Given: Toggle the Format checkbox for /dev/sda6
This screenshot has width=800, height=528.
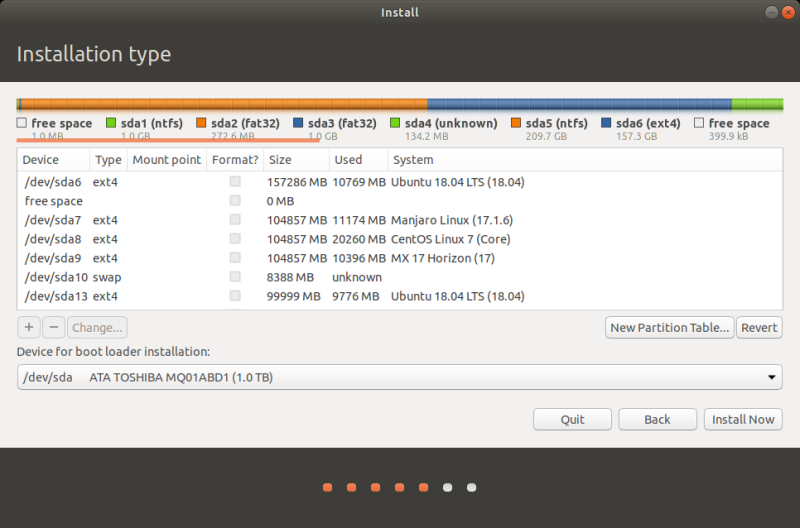Looking at the screenshot, I should pos(235,182).
